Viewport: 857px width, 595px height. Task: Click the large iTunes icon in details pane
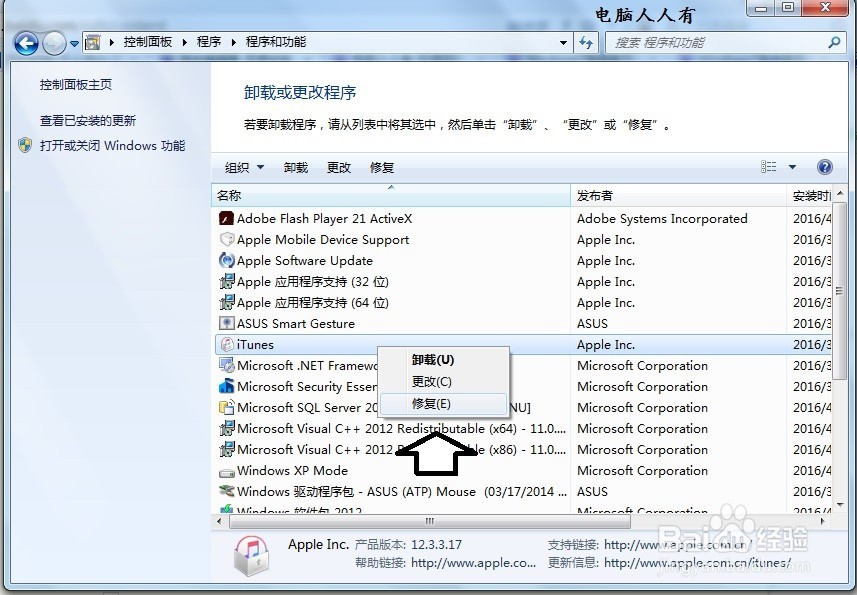tap(251, 555)
